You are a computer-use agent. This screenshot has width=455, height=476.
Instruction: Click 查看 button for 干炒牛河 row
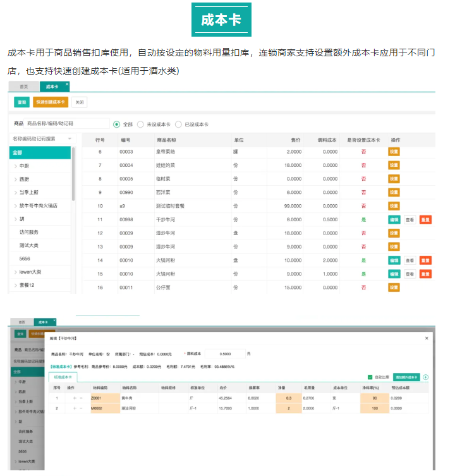click(409, 219)
